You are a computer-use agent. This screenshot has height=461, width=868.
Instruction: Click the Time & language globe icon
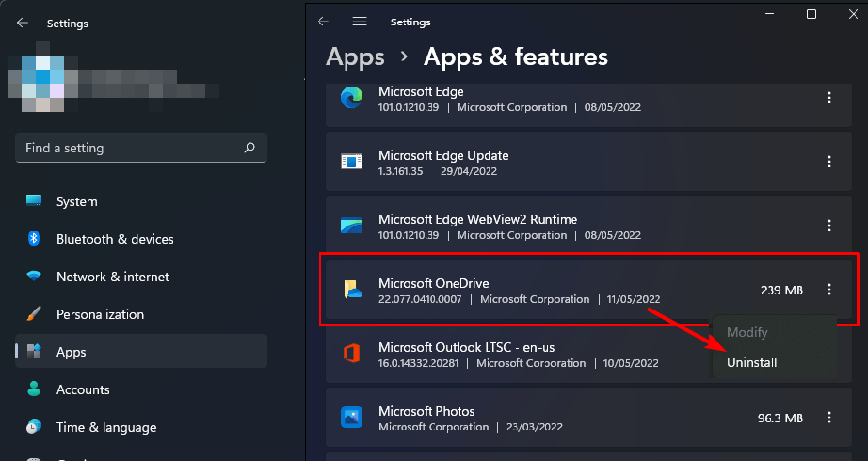(x=34, y=426)
